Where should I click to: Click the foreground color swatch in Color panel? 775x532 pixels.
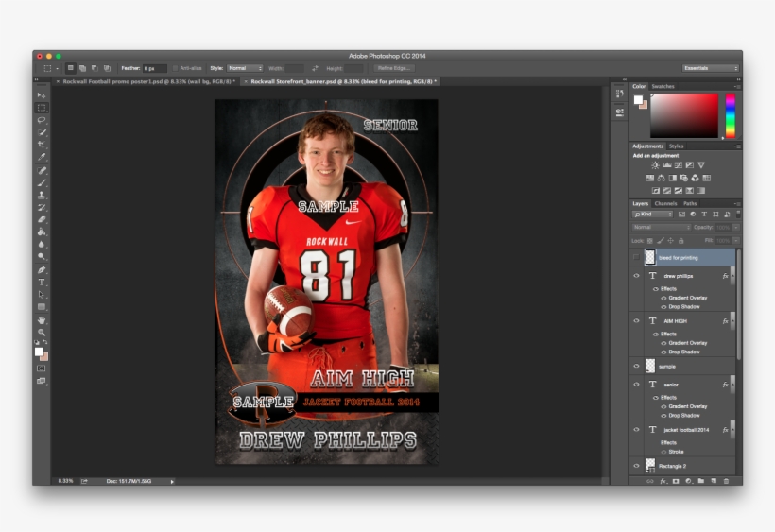[638, 100]
